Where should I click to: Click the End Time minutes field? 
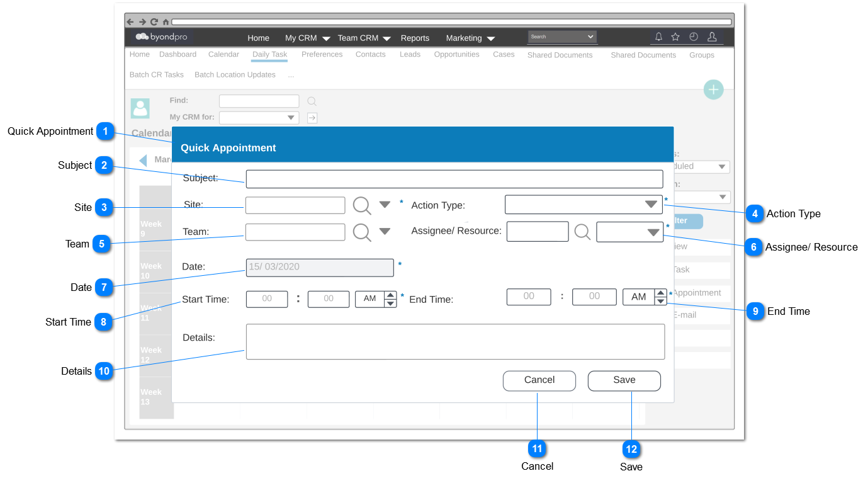pyautogui.click(x=594, y=297)
